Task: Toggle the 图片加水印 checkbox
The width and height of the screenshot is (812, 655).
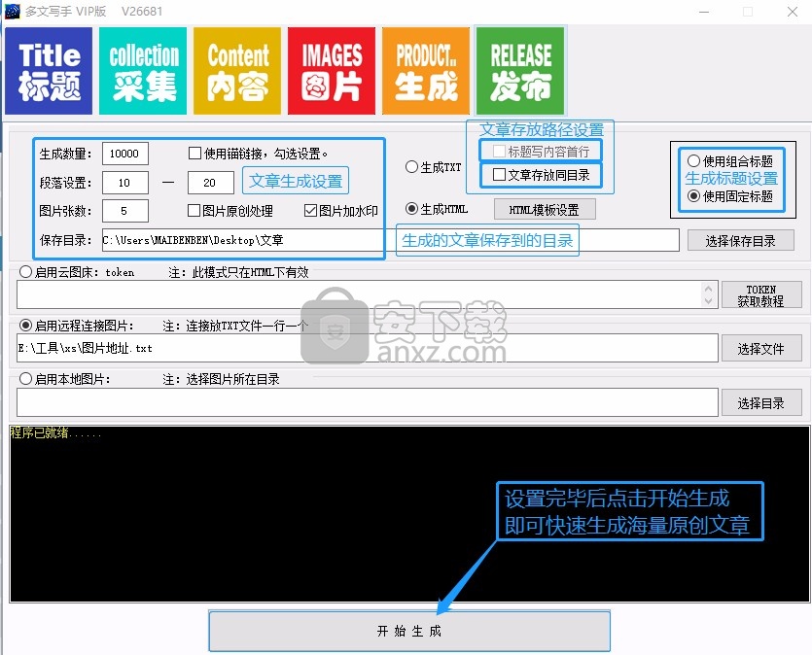Action: [311, 211]
